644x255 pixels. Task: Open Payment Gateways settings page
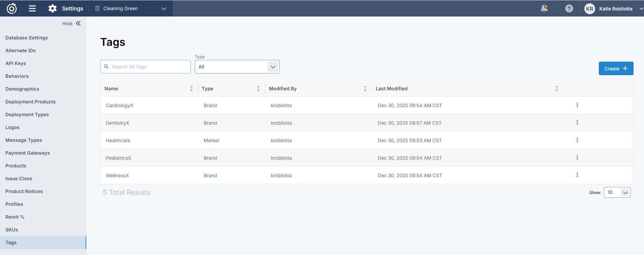click(x=28, y=153)
